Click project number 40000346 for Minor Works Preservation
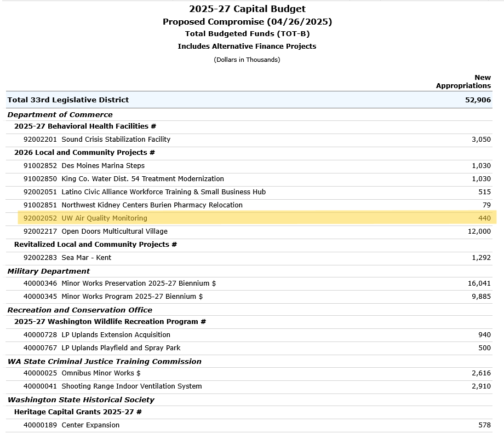504x440 pixels. (40, 283)
